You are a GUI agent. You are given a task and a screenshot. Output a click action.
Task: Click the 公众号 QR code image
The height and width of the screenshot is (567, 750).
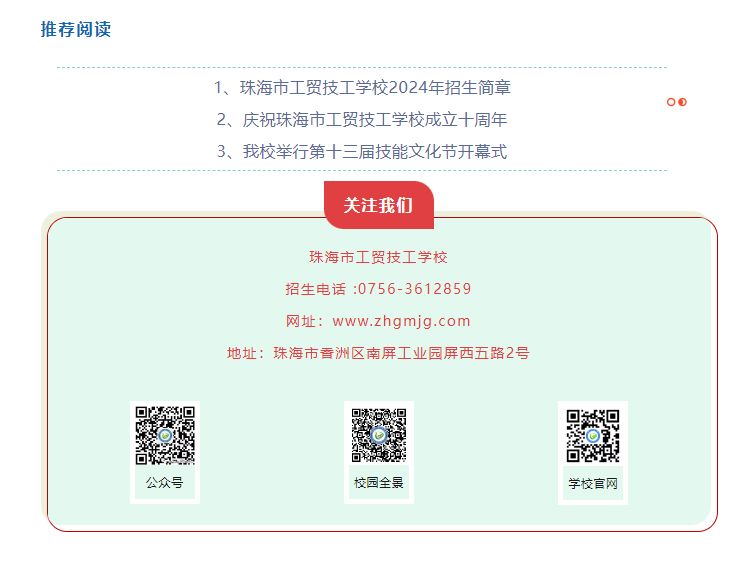165,435
